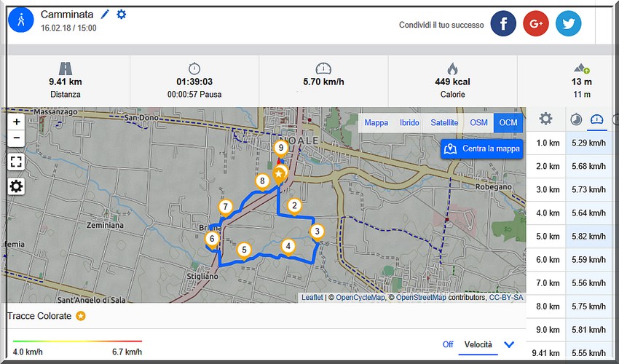Open map settings gear on map
This screenshot has width=619, height=364.
[16, 186]
